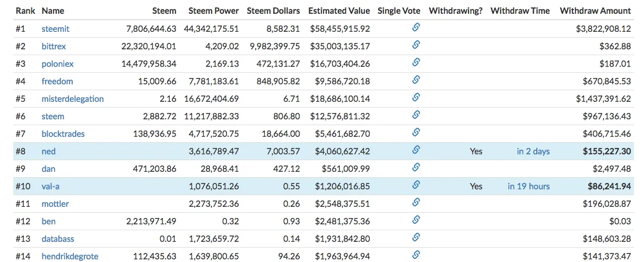Image resolution: width=644 pixels, height=262 pixels.
Task: Click the single vote link icon for misterdelegation
Action: click(x=416, y=98)
